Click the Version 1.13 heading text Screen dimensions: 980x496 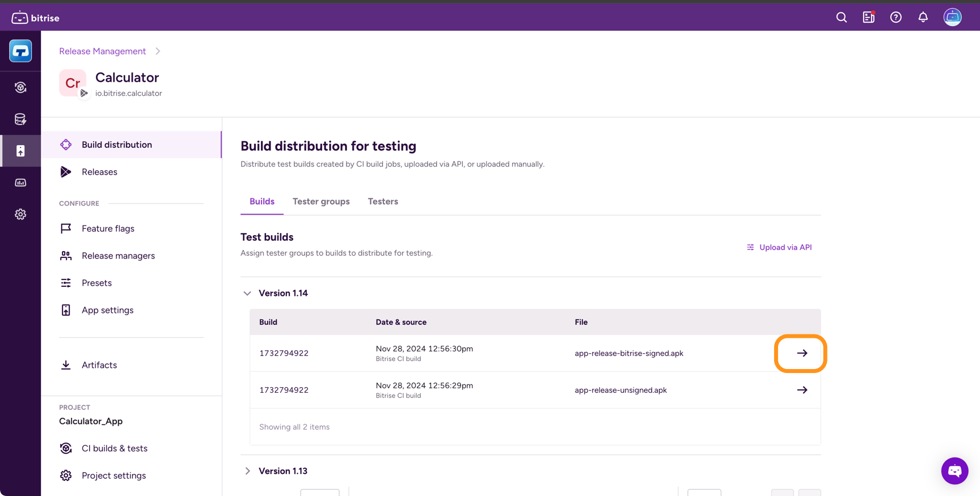[283, 471]
